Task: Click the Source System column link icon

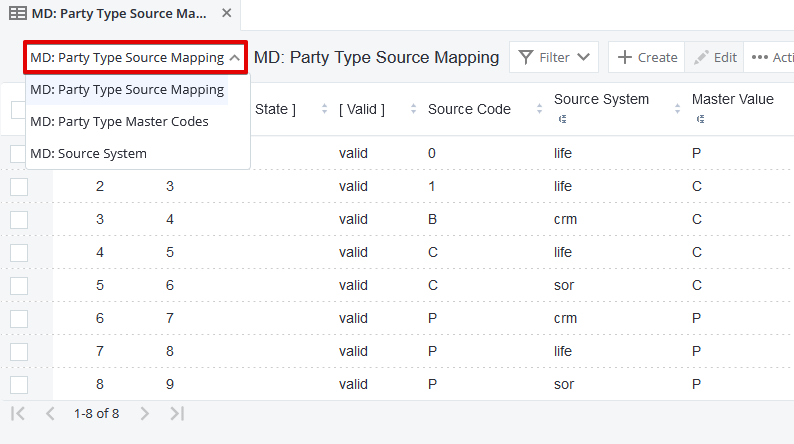Action: pyautogui.click(x=560, y=119)
